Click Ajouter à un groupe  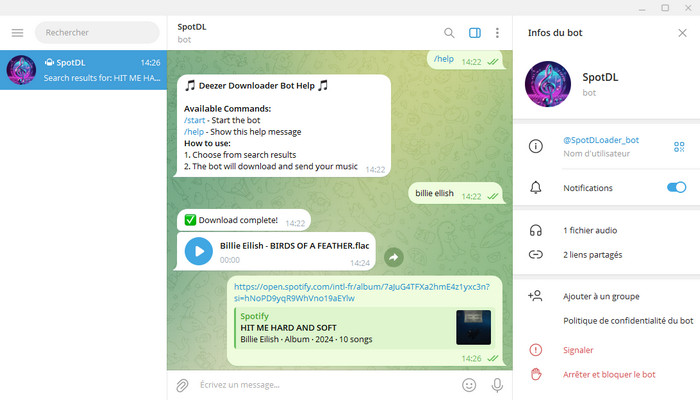(601, 296)
